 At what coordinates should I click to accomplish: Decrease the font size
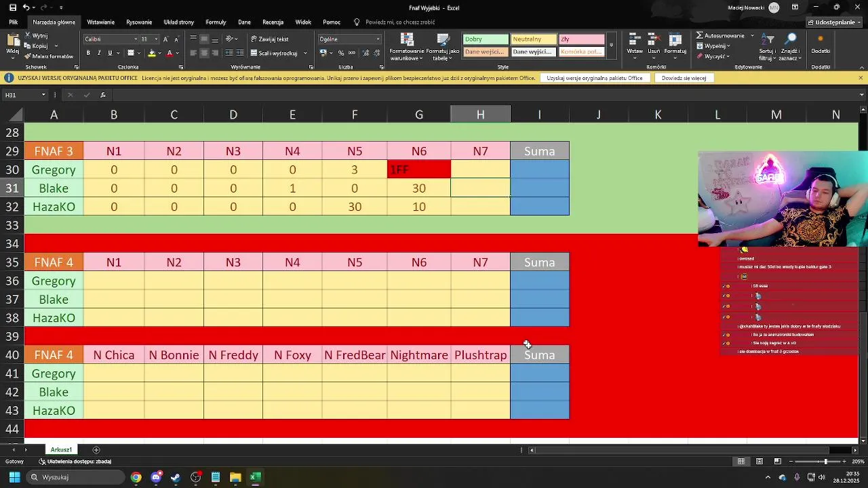(177, 39)
